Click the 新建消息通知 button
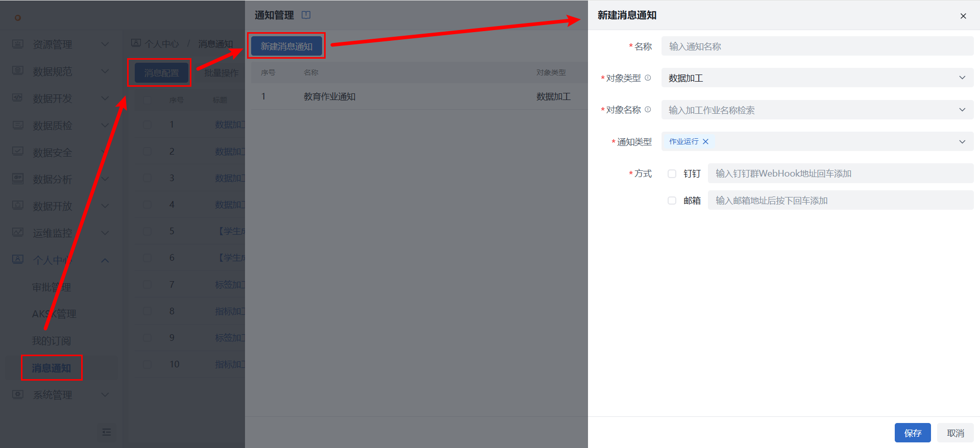 (x=286, y=46)
